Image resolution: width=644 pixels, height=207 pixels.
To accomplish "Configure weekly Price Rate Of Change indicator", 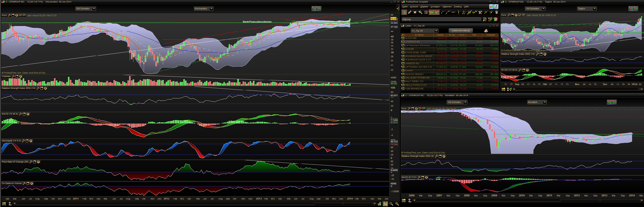I will click(31, 162).
